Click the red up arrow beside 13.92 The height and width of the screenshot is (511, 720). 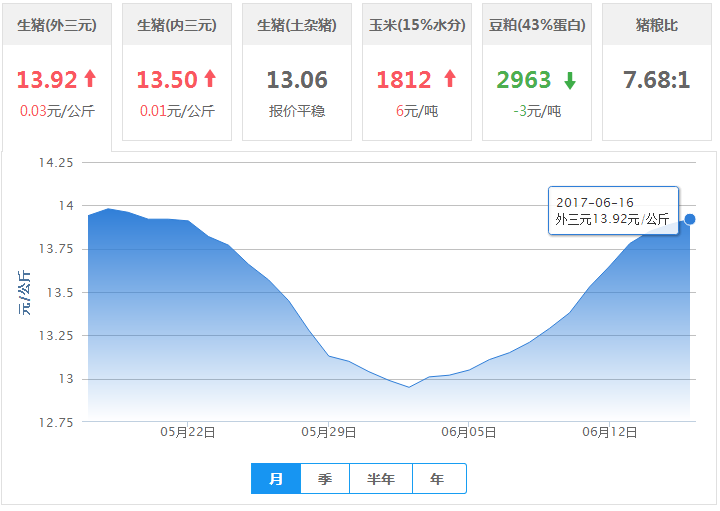[x=89, y=79]
